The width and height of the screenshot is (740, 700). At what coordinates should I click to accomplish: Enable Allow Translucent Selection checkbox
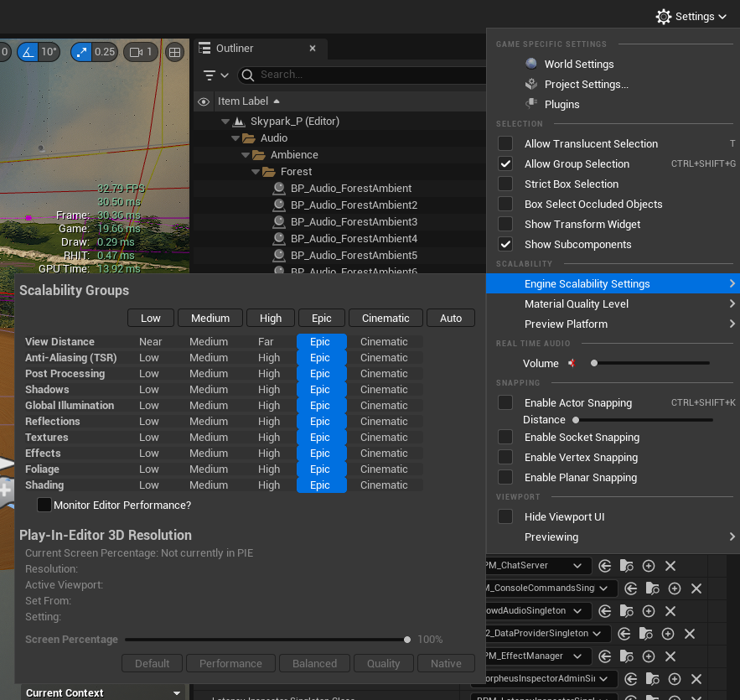pyautogui.click(x=505, y=144)
